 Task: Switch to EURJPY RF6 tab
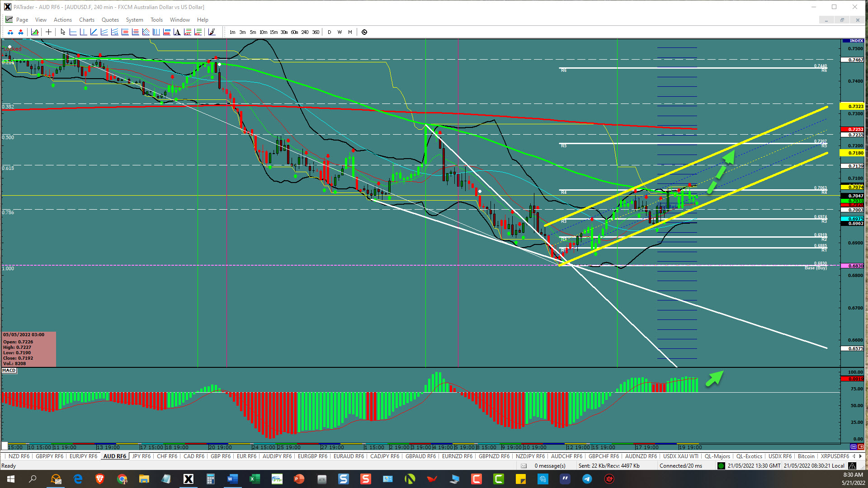tap(83, 456)
